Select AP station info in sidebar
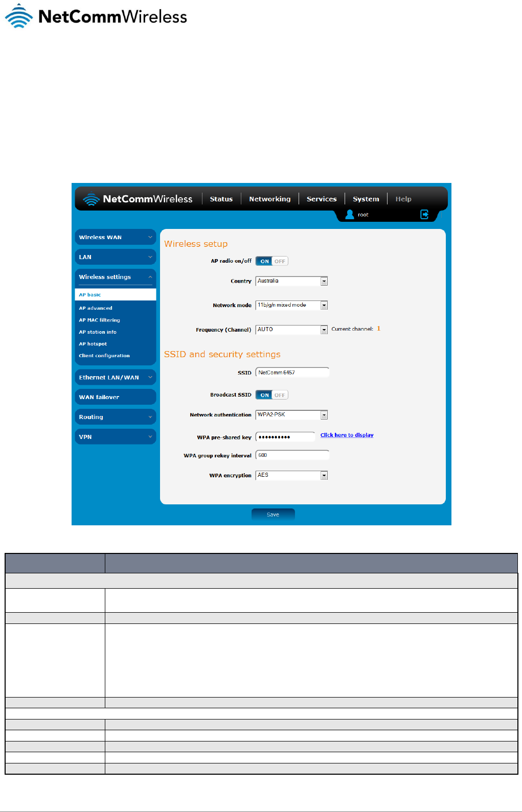522x812 pixels. [x=98, y=332]
